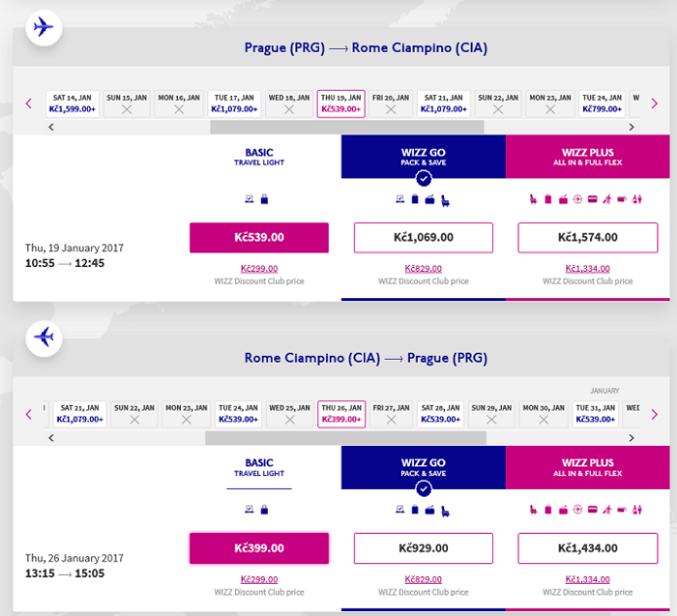
Task: Click the outbound plane icon above Prague to Rome
Action: tap(44, 27)
